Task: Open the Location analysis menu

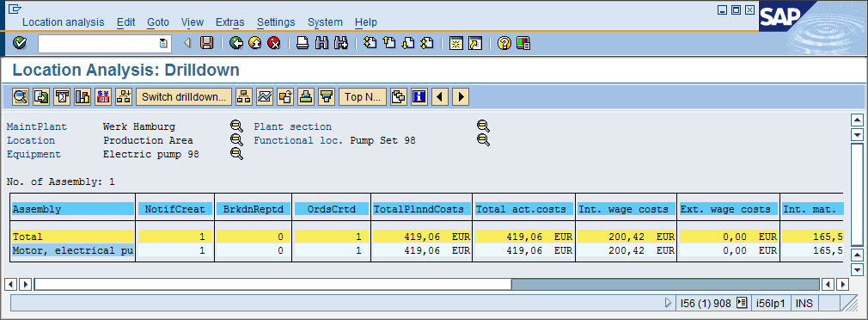Action: tap(63, 22)
